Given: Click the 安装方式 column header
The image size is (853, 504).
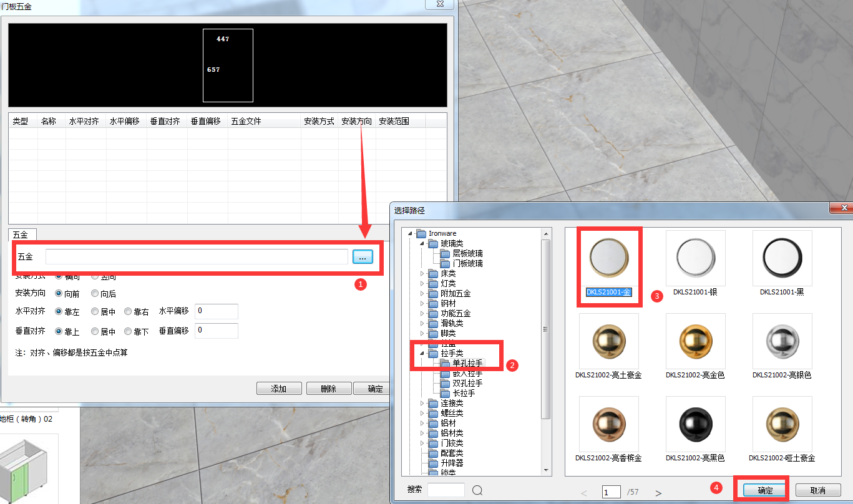Looking at the screenshot, I should [319, 121].
